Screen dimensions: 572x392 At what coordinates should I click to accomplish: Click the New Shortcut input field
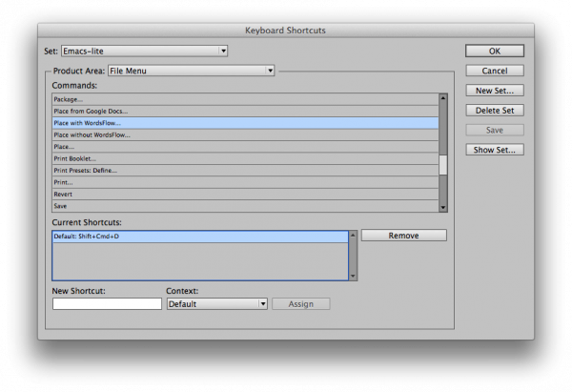[x=107, y=304]
